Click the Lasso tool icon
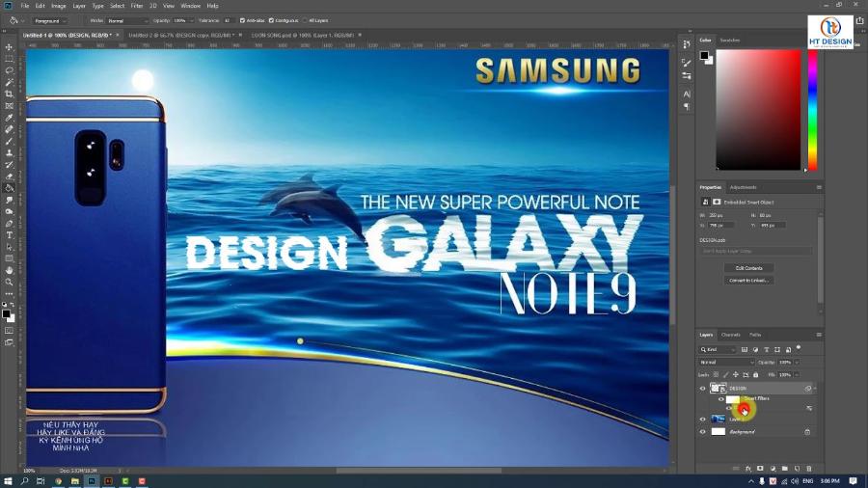 point(10,70)
